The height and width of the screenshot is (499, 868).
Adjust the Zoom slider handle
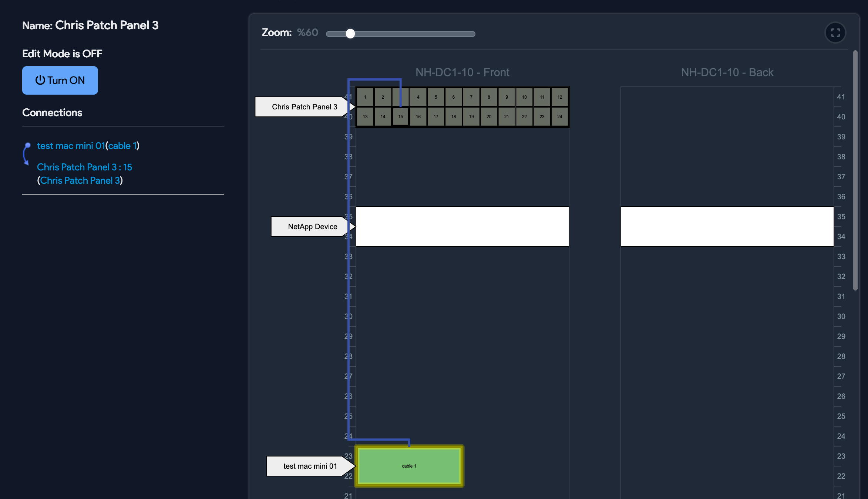(x=350, y=34)
